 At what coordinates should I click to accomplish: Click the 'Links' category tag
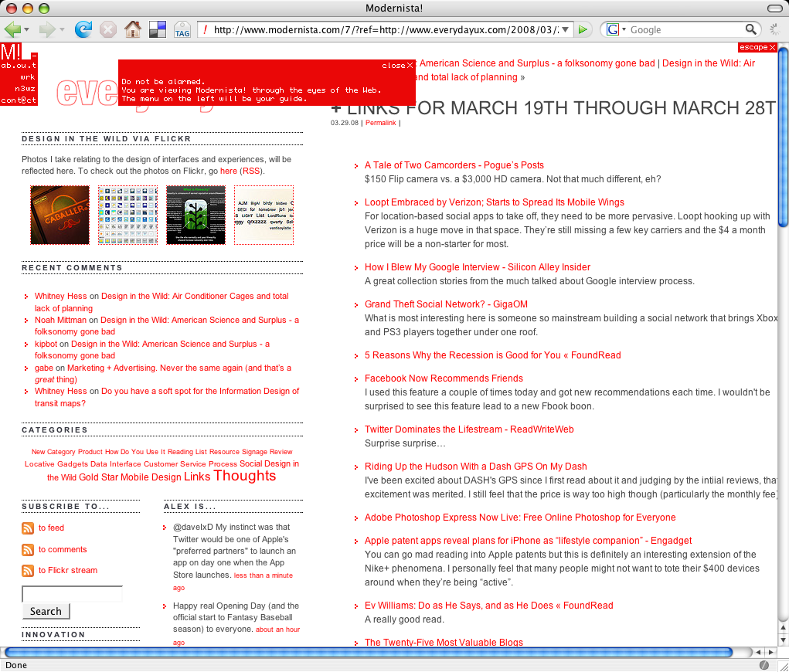(x=197, y=477)
